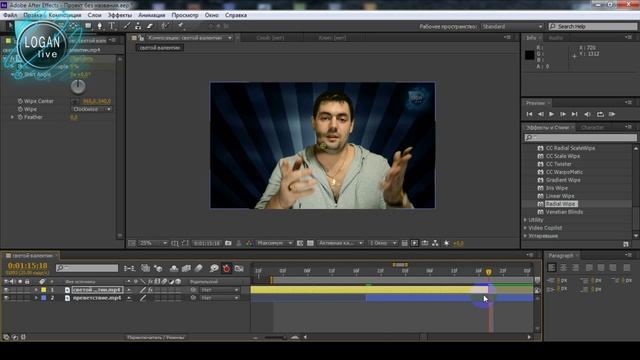The width and height of the screenshot is (640, 360).
Task: Open Анимация menu
Action: 151,15
